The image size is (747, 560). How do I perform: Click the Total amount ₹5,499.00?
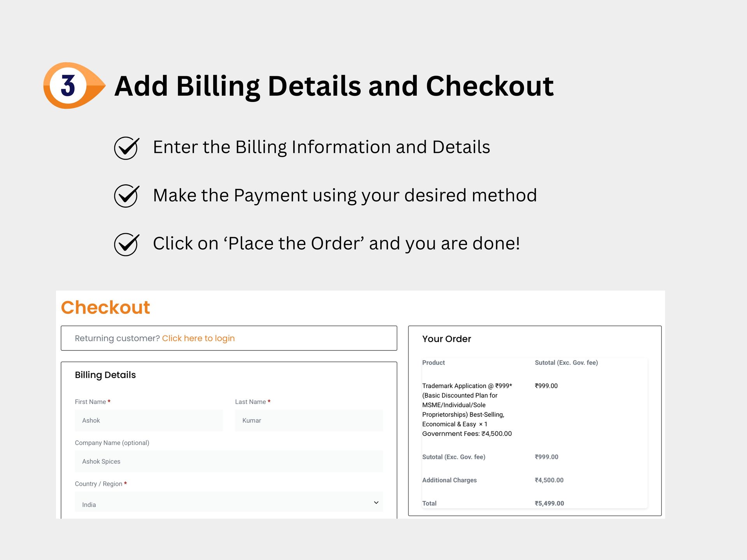click(x=549, y=503)
